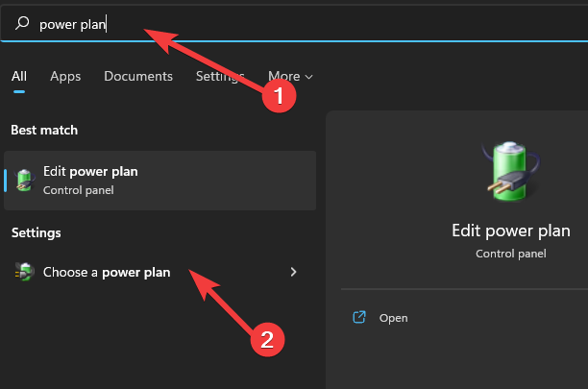Viewport: 588px width, 389px height.
Task: Click the large battery plug icon in preview pane
Action: pos(511,171)
